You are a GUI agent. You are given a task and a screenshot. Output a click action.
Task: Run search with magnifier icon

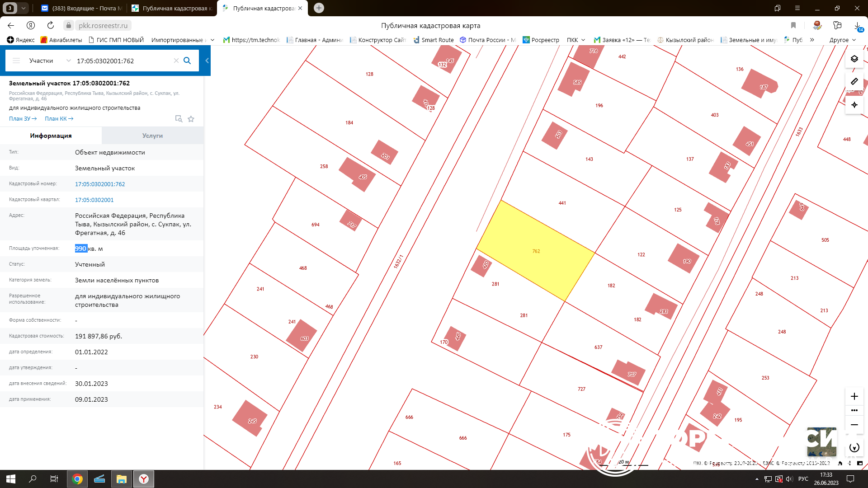(187, 61)
